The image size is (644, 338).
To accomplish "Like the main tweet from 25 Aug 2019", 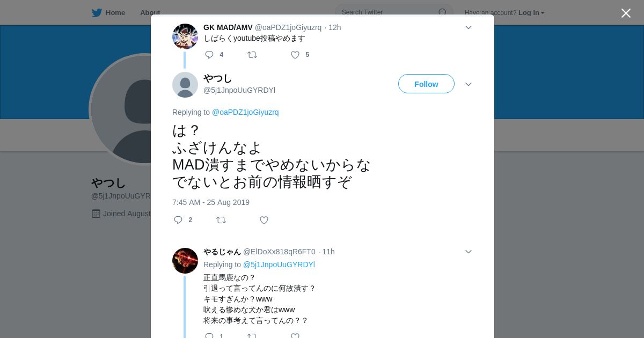I will pyautogui.click(x=264, y=220).
